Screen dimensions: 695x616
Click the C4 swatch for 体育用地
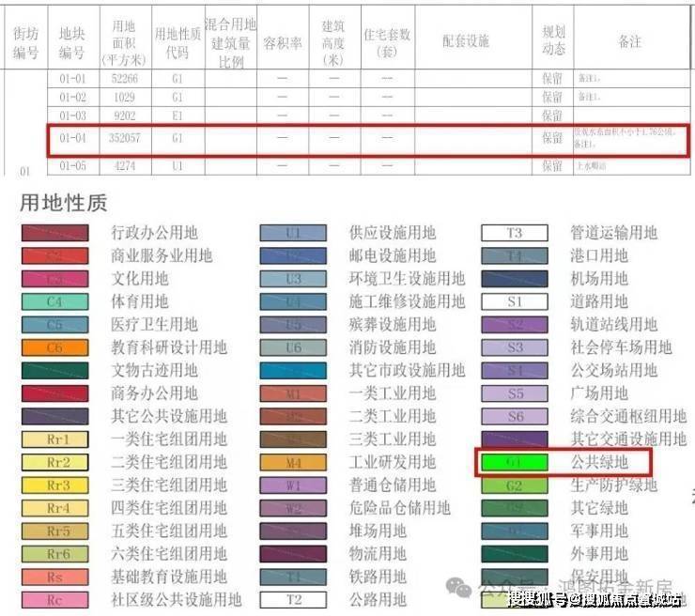coord(55,301)
